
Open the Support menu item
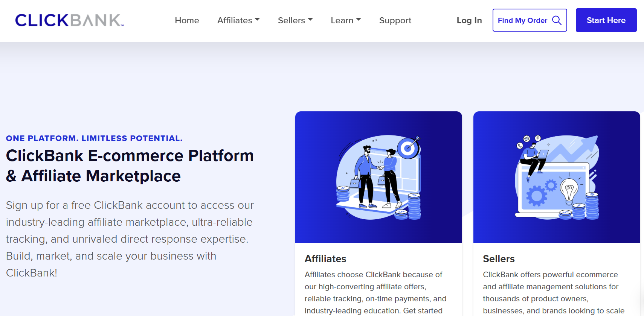[395, 20]
